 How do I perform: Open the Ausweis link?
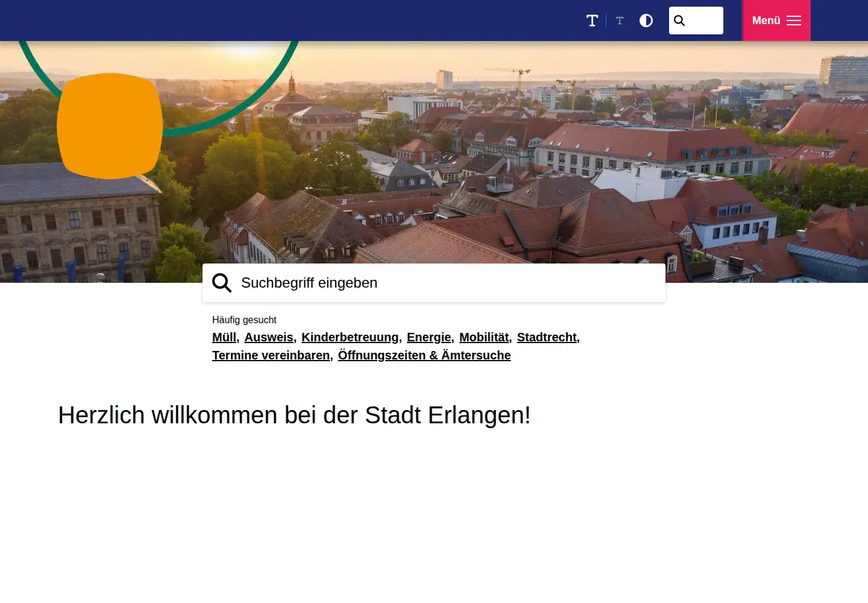tap(269, 337)
